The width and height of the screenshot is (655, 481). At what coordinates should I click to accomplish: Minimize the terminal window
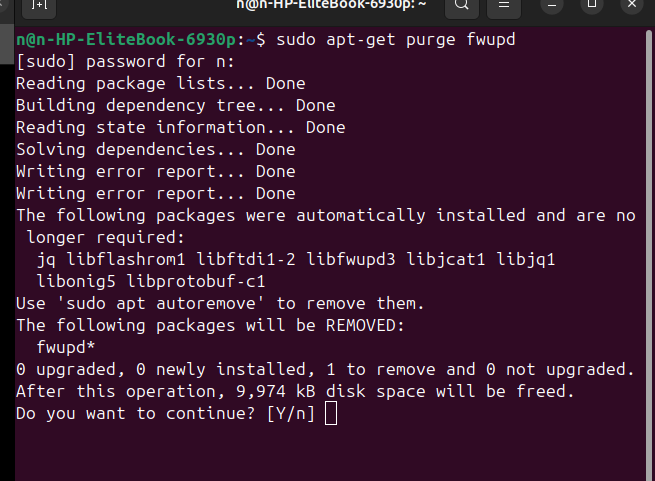click(x=552, y=5)
